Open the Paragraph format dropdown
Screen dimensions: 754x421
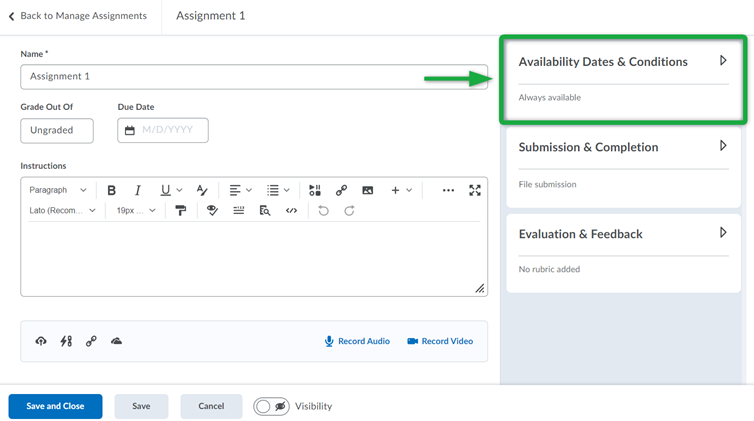(x=58, y=190)
